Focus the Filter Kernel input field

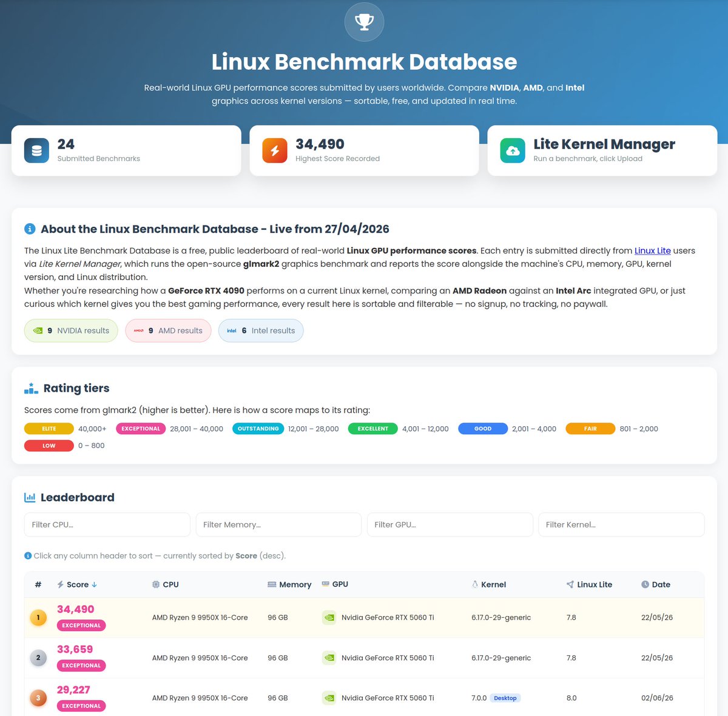[x=621, y=524]
